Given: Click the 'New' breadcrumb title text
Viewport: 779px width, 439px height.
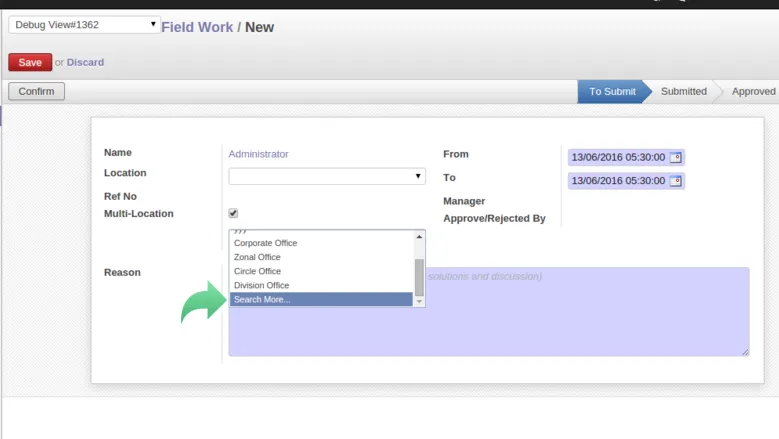Looking at the screenshot, I should [259, 27].
